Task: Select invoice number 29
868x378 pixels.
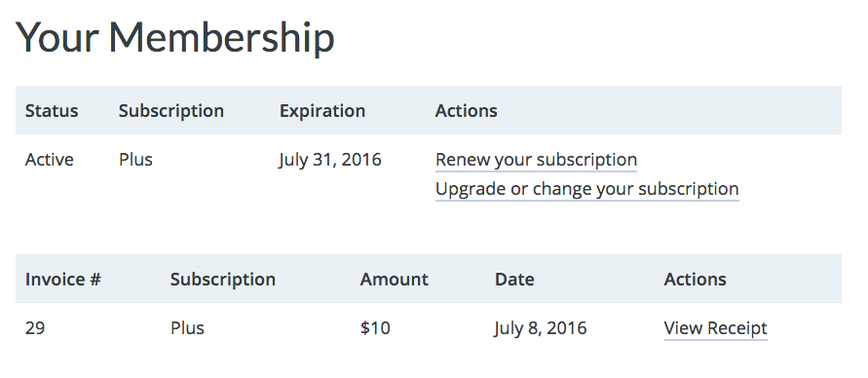Action: [x=35, y=328]
